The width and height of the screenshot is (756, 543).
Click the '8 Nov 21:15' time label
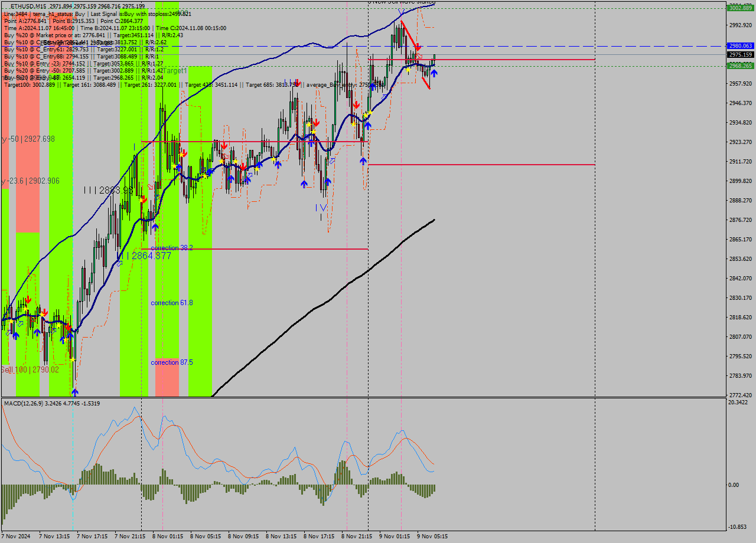coord(357,537)
